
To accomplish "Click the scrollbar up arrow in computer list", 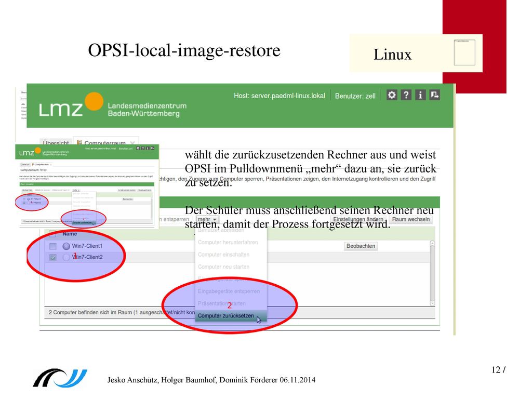I will pos(432,243).
